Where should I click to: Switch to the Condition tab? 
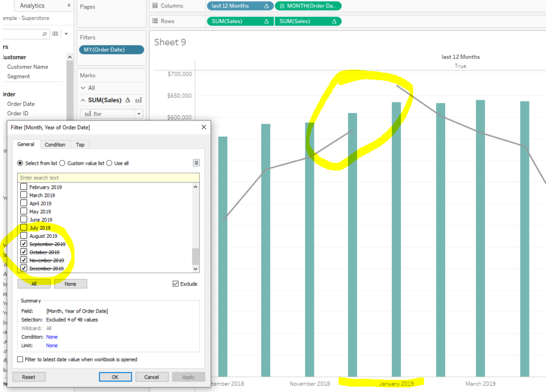[x=55, y=145]
